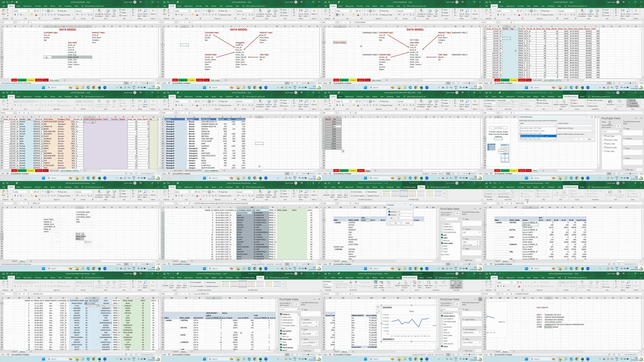The image size is (644, 362).
Task: Switch to the PIVOT SUMMARY sheet tab
Action: pyautogui.click(x=211, y=171)
